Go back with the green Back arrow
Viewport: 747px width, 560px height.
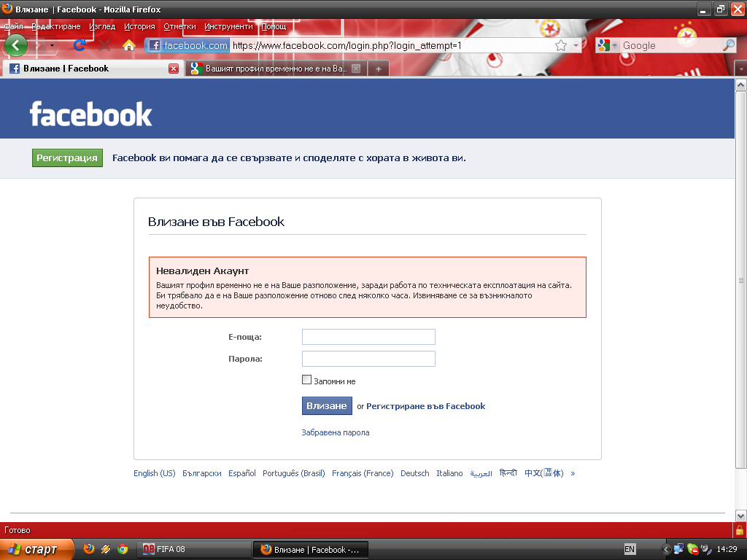[16, 46]
